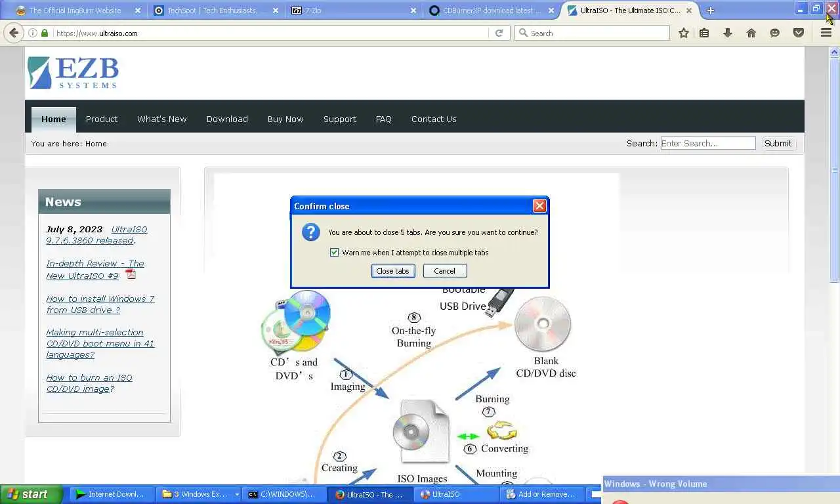Screen dimensions: 840x504
Task: Click the search magnifier icon in search box
Action: click(523, 33)
